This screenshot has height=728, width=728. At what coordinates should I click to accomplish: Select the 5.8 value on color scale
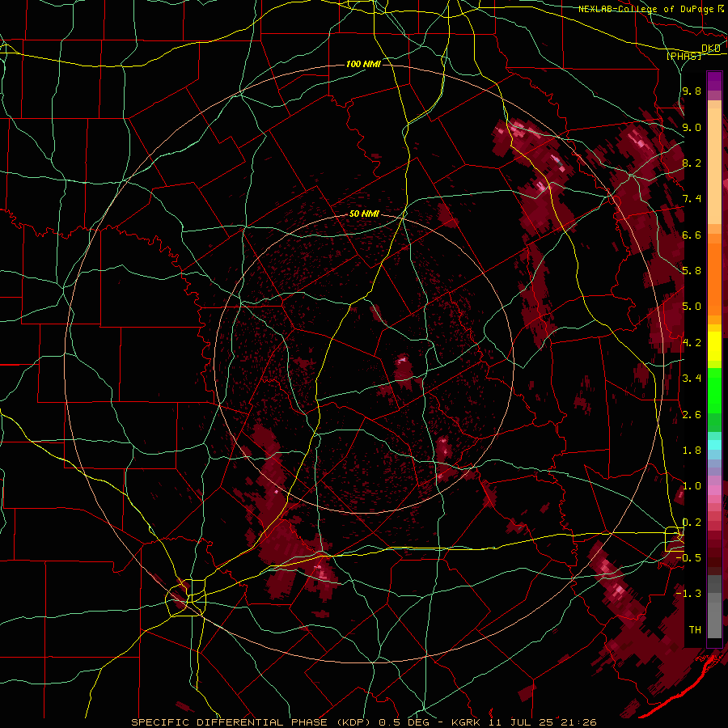pos(692,271)
